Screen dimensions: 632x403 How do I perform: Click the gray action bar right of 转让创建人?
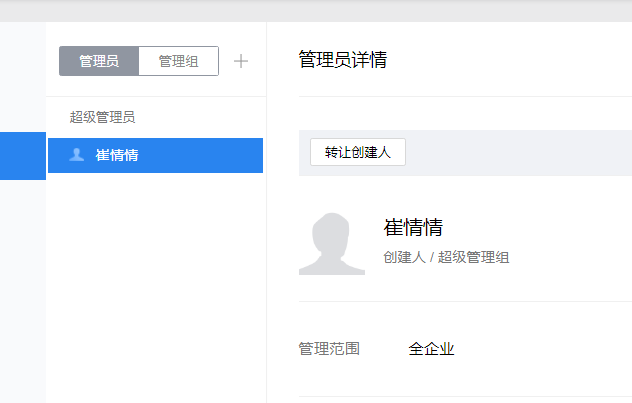coord(520,153)
